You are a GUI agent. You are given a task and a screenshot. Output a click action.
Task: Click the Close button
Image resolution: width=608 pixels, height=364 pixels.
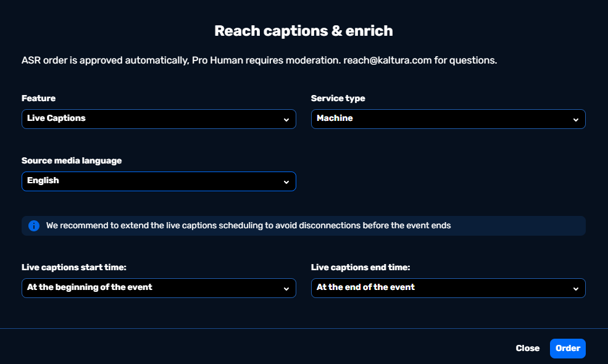click(527, 349)
